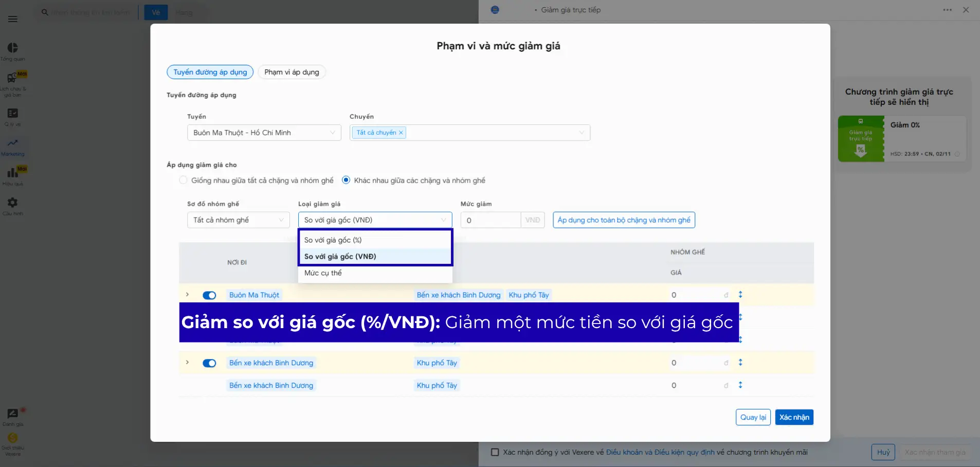Toggle the Bến xe khách Bình Dương switch
Viewport: 980px width, 467px height.
tap(209, 363)
